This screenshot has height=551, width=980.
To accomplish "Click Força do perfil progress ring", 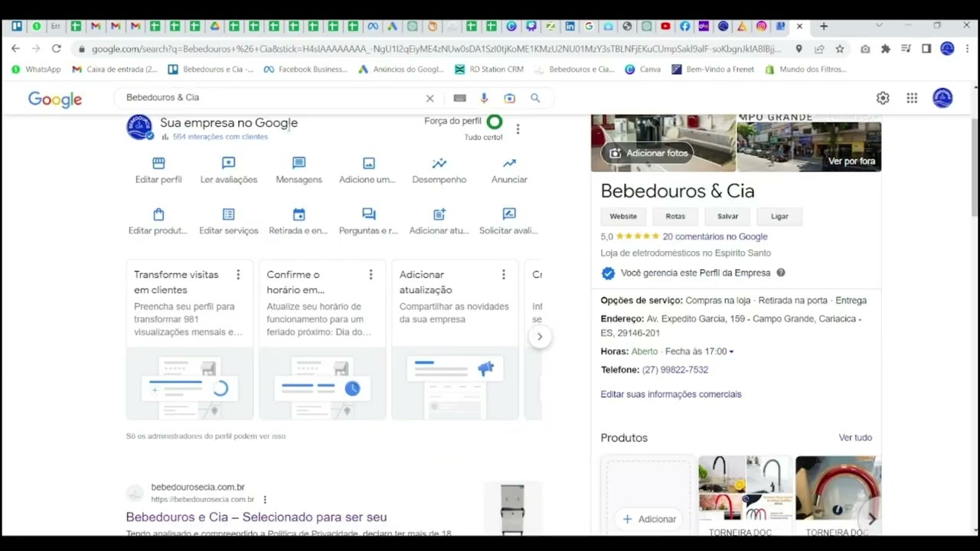I will click(495, 122).
